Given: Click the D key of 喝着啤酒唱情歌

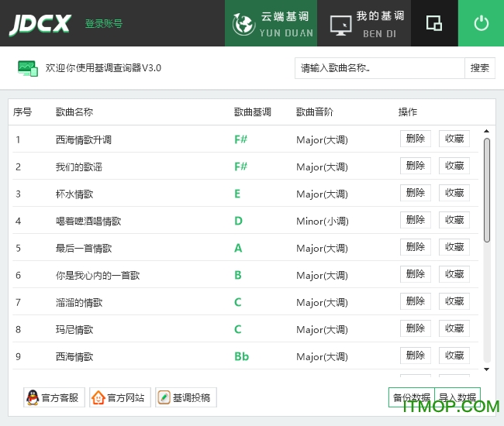Looking at the screenshot, I should click(238, 222).
